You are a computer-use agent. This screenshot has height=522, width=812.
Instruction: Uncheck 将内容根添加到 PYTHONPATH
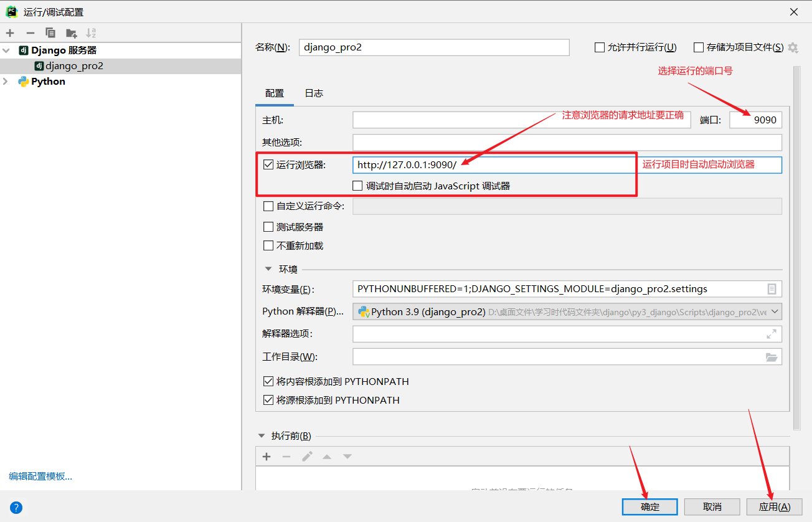(268, 381)
